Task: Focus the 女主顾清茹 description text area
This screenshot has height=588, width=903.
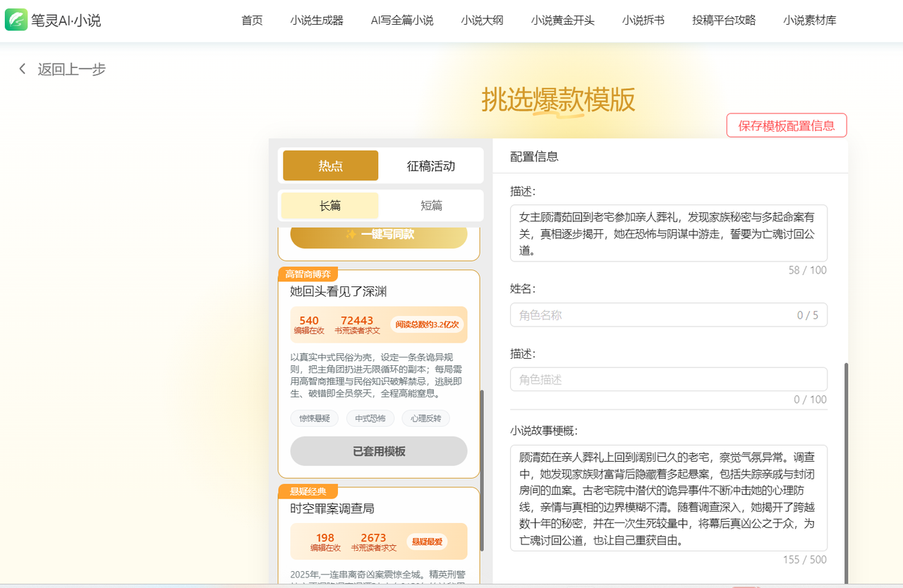Action: (x=669, y=233)
